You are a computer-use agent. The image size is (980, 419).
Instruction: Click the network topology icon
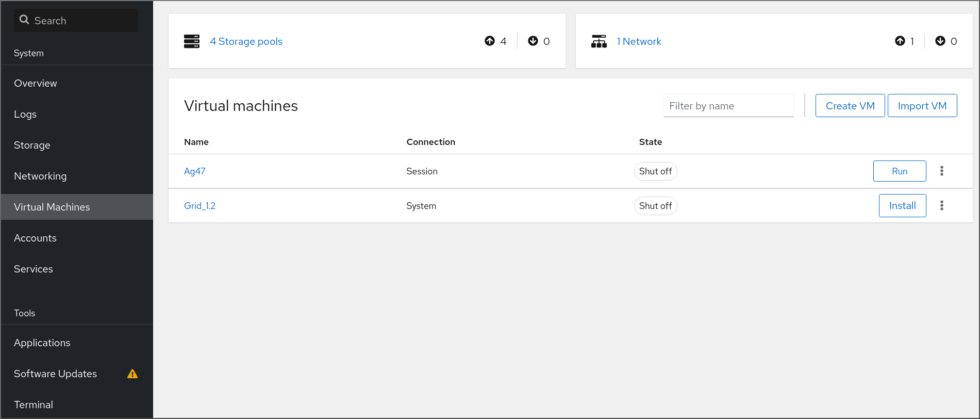pos(599,41)
